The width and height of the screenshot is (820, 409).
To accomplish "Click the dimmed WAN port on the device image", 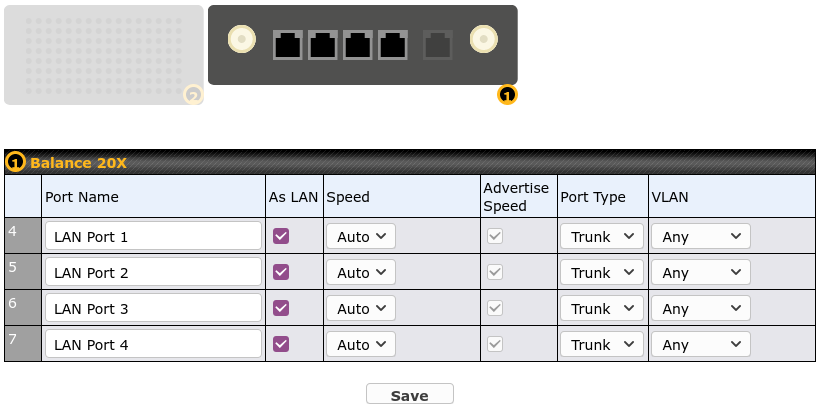I will point(438,45).
